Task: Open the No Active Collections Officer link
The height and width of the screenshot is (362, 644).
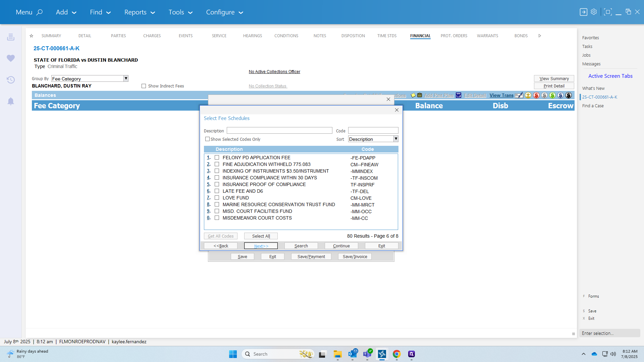Action: [274, 72]
